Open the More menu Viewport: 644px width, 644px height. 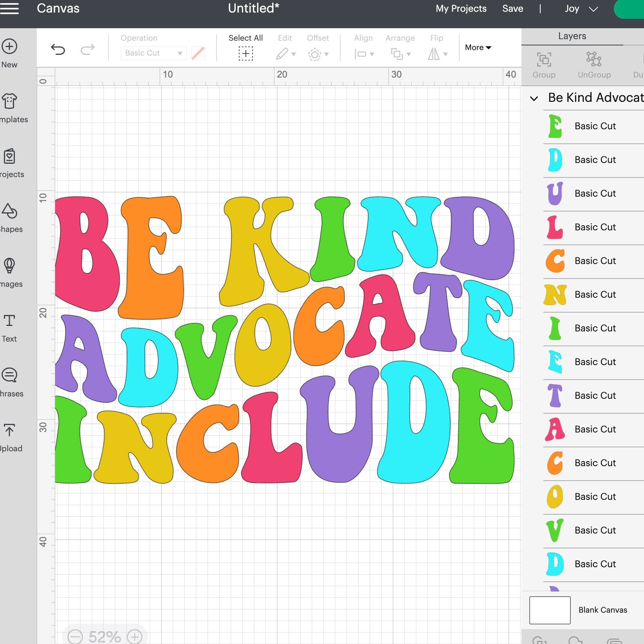(477, 47)
